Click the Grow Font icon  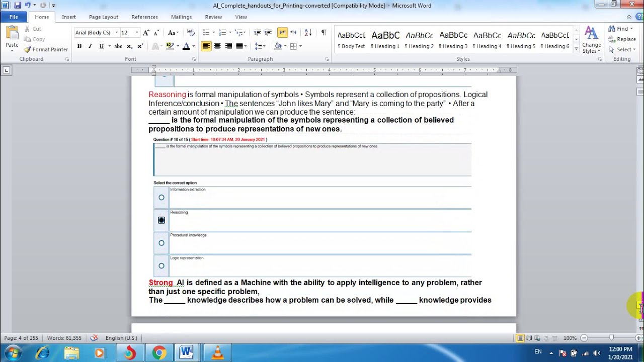click(146, 32)
